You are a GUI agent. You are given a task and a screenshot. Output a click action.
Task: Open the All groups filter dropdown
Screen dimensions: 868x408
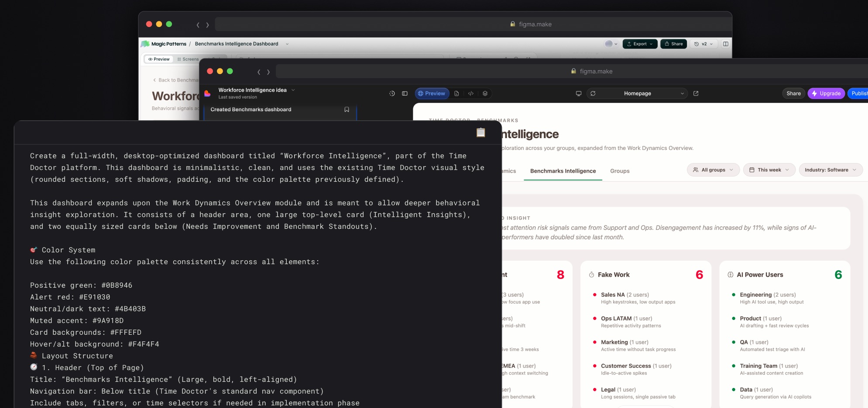click(713, 170)
